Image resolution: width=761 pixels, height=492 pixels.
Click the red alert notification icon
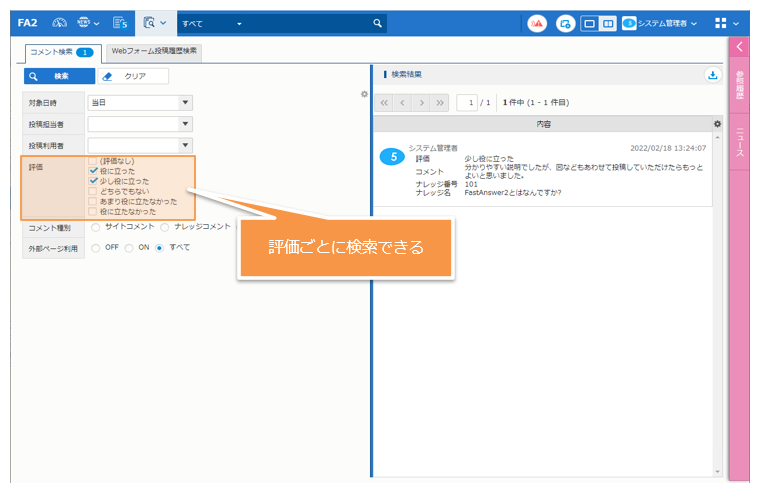point(537,23)
